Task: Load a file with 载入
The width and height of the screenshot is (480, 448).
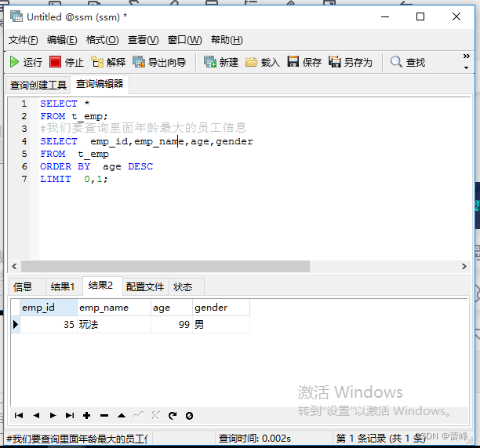Action: click(262, 62)
